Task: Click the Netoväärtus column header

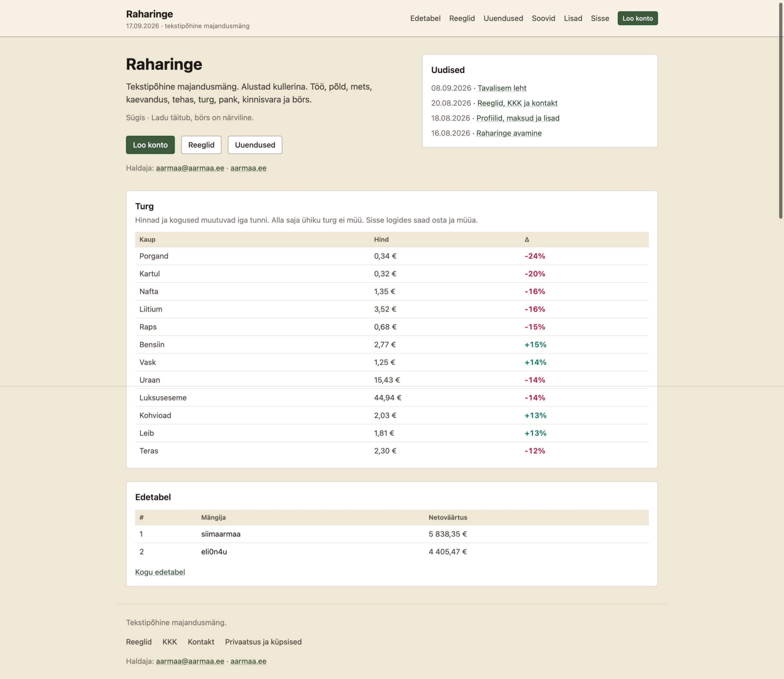Action: (448, 518)
